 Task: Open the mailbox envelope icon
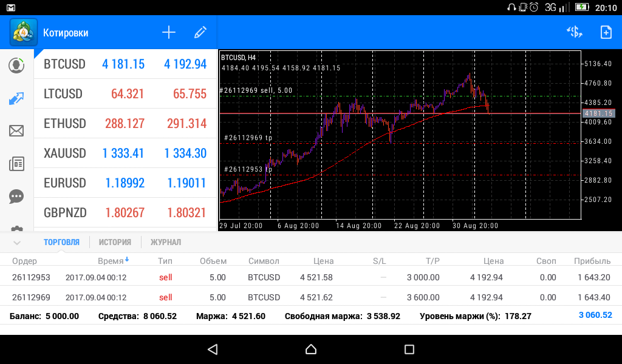pyautogui.click(x=16, y=130)
